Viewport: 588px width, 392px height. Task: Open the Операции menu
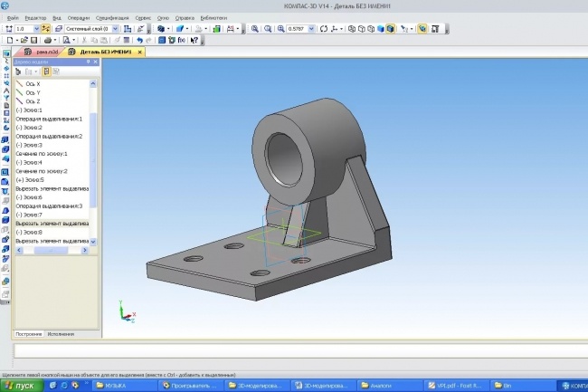click(x=79, y=17)
